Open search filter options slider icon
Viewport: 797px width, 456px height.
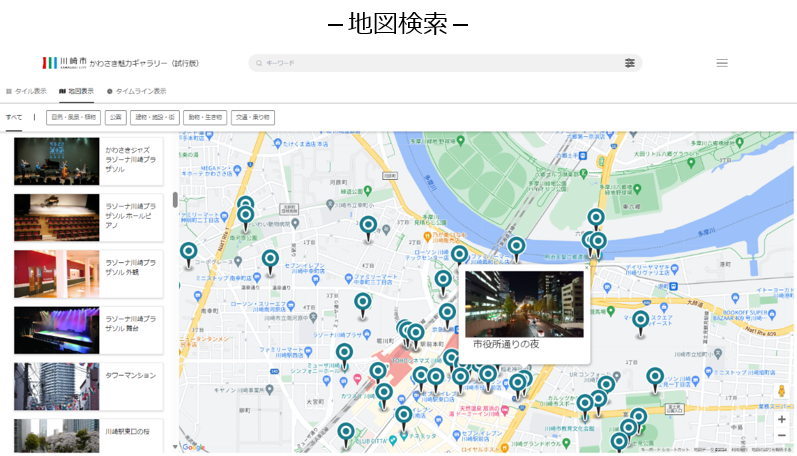(629, 63)
